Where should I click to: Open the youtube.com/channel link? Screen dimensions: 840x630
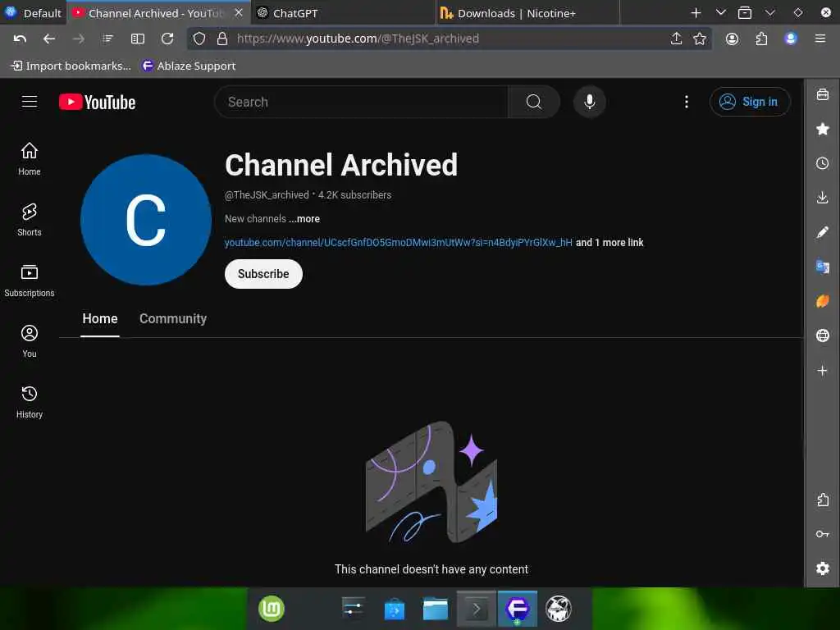coord(398,242)
